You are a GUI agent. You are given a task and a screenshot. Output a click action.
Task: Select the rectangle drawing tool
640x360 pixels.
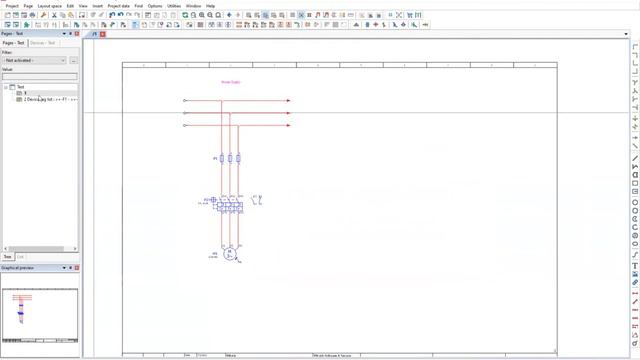(635, 183)
